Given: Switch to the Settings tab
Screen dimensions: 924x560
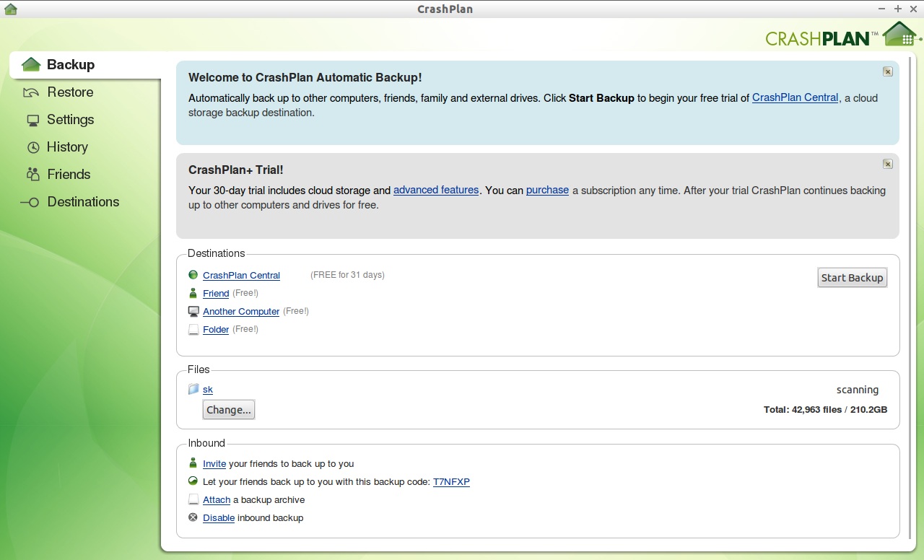Looking at the screenshot, I should [x=70, y=120].
